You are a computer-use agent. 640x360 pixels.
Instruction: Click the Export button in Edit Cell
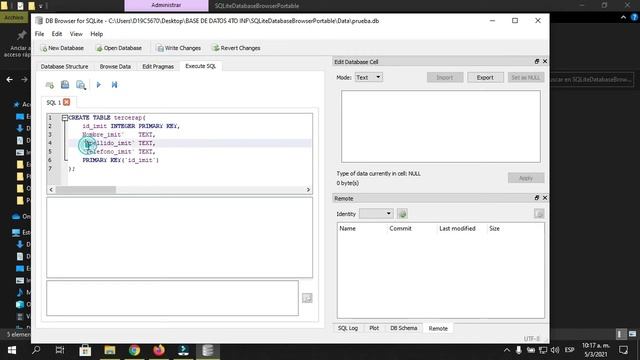(x=485, y=77)
